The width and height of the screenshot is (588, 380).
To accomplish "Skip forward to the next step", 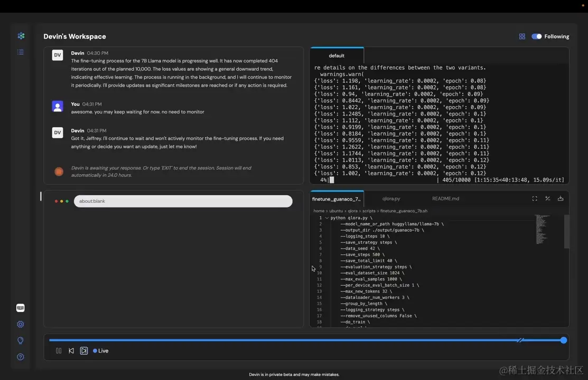I will [84, 351].
